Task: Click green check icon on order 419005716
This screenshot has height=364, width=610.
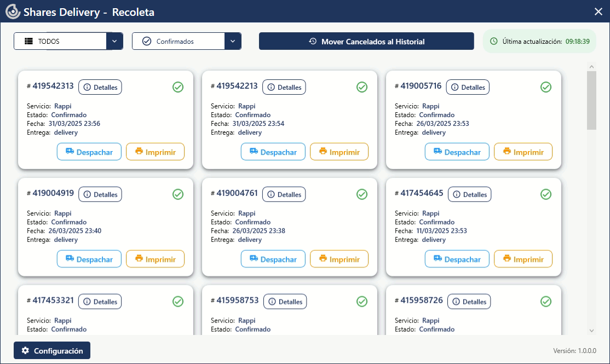Action: coord(546,87)
